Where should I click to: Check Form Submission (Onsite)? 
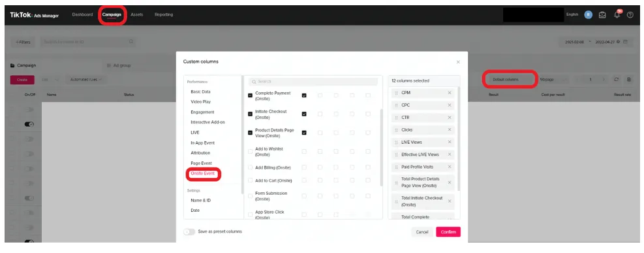coord(250,196)
